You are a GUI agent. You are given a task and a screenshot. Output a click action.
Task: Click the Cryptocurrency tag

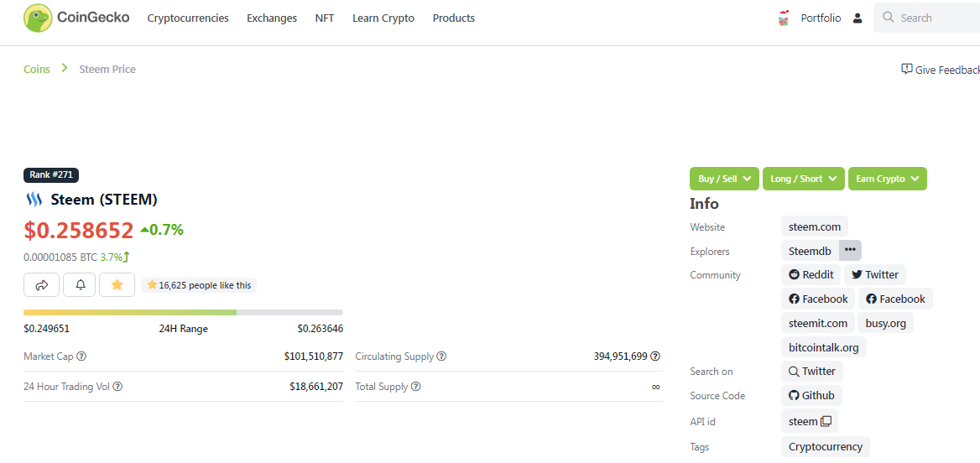(826, 447)
